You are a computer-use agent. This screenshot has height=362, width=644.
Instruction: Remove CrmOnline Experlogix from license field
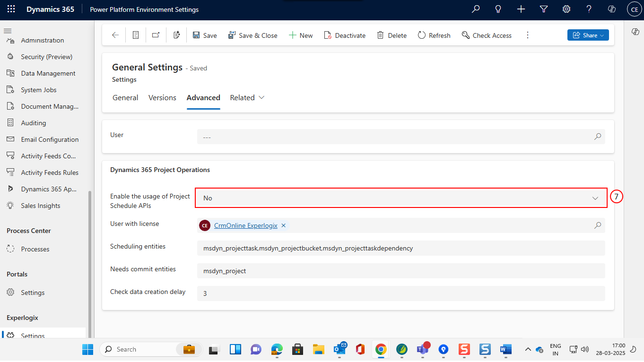(x=284, y=225)
